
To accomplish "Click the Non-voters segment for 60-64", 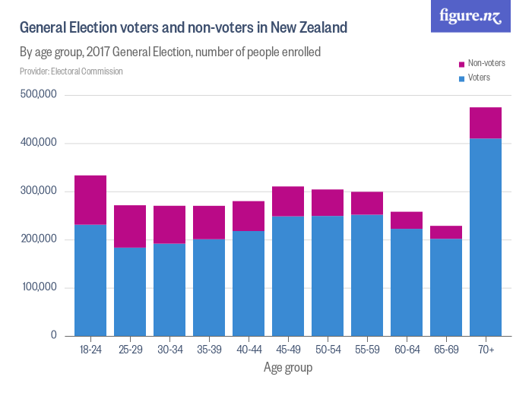I will click(407, 220).
